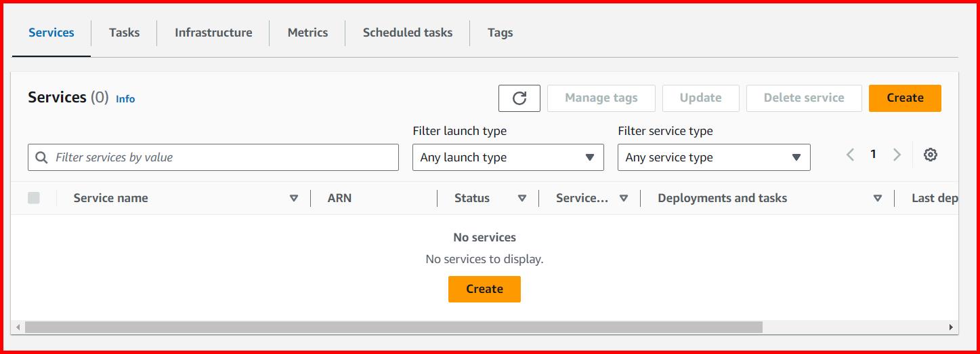This screenshot has width=980, height=354.
Task: Tick the select-all services checkbox
Action: [x=34, y=198]
